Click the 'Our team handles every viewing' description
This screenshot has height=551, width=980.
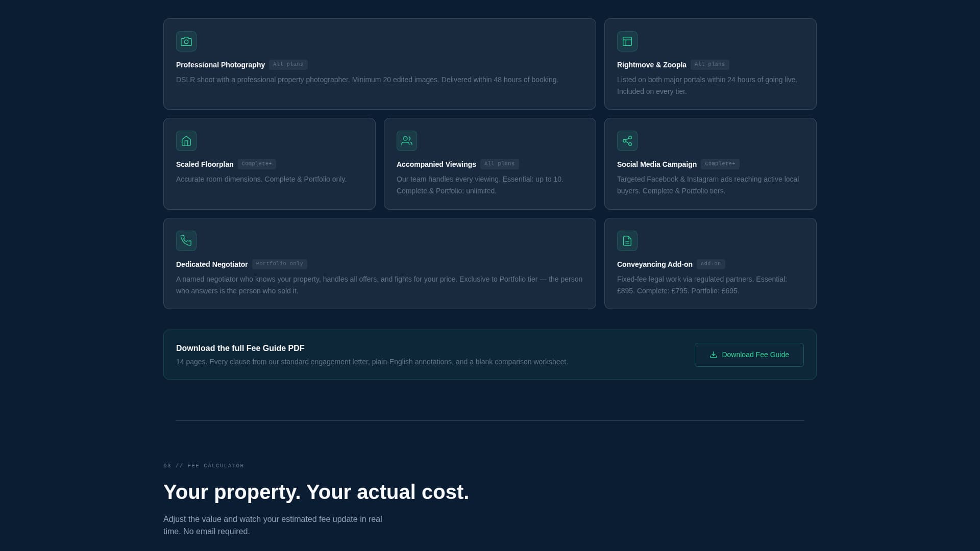(480, 185)
